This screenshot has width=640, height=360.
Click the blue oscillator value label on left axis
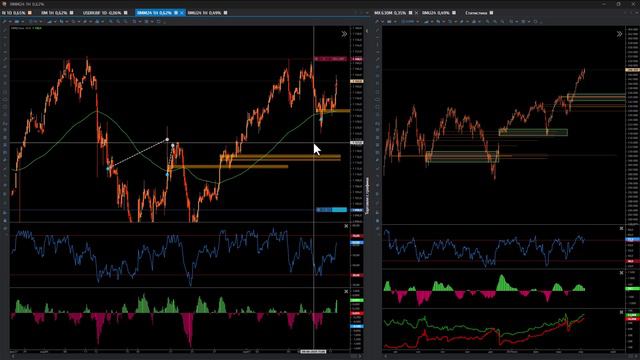[x=357, y=242]
